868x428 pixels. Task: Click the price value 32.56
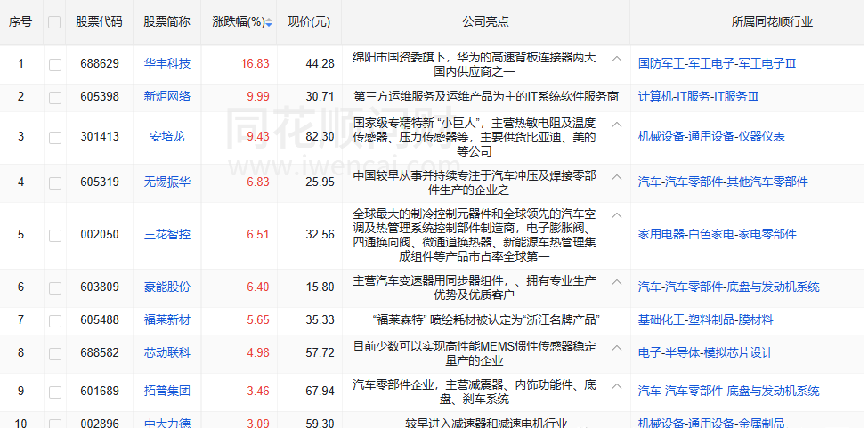(x=320, y=234)
